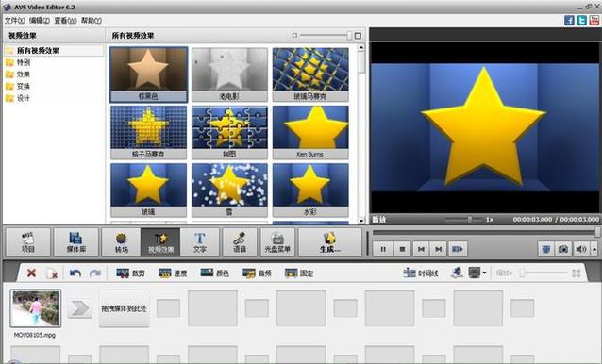Take a snapshot with camera icon

coord(563,249)
